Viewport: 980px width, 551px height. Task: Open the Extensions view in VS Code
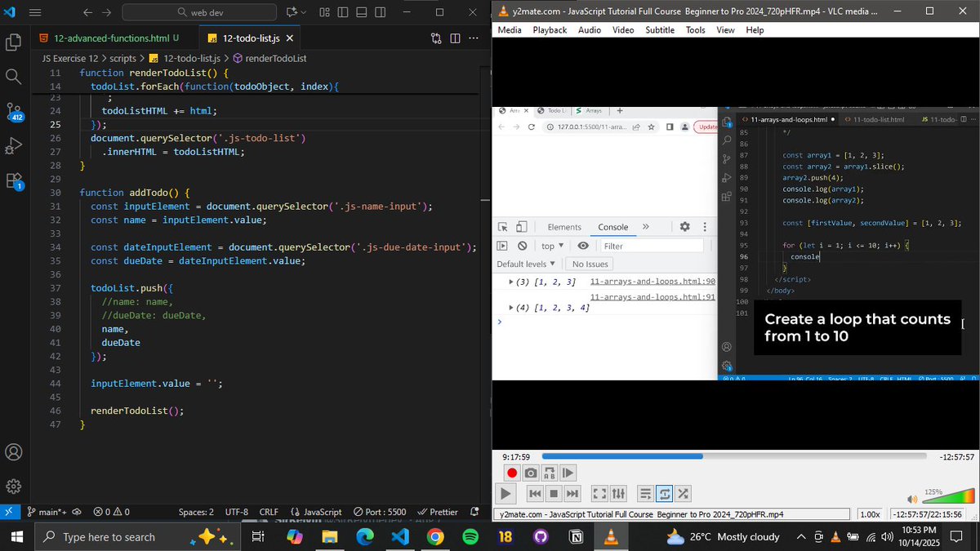tap(14, 181)
